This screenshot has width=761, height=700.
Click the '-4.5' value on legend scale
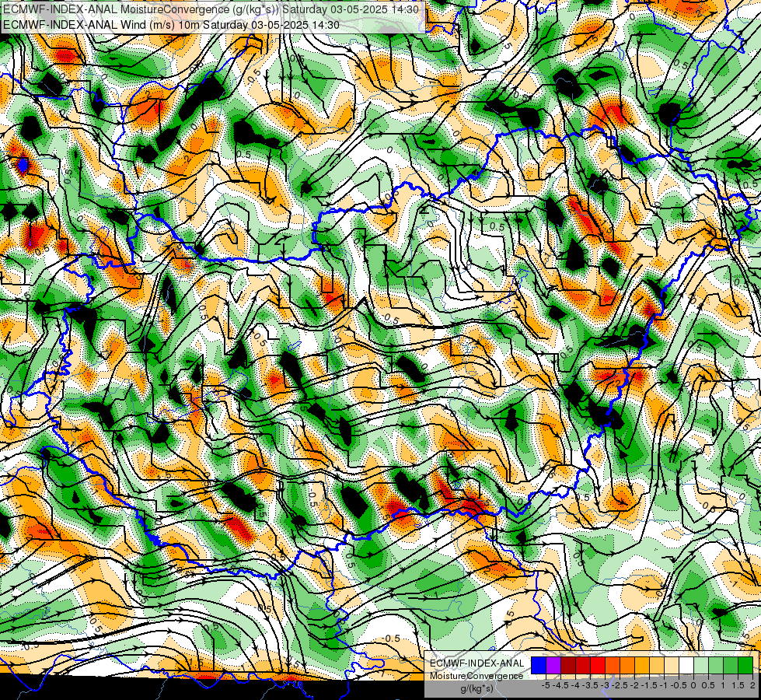[560, 685]
